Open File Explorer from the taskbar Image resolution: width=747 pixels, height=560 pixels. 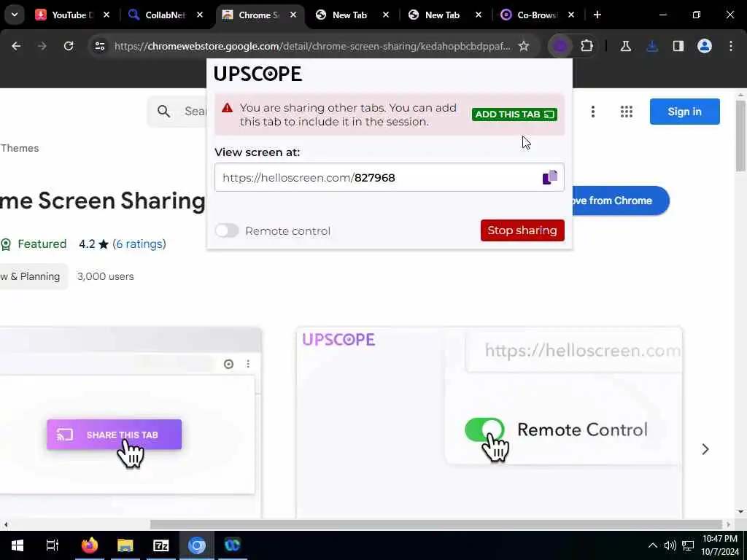pyautogui.click(x=125, y=545)
